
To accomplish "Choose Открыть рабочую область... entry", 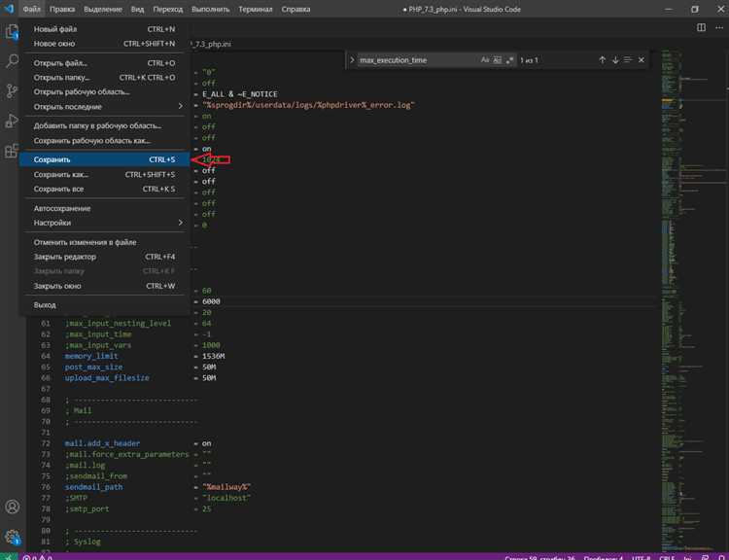I will [x=105, y=91].
